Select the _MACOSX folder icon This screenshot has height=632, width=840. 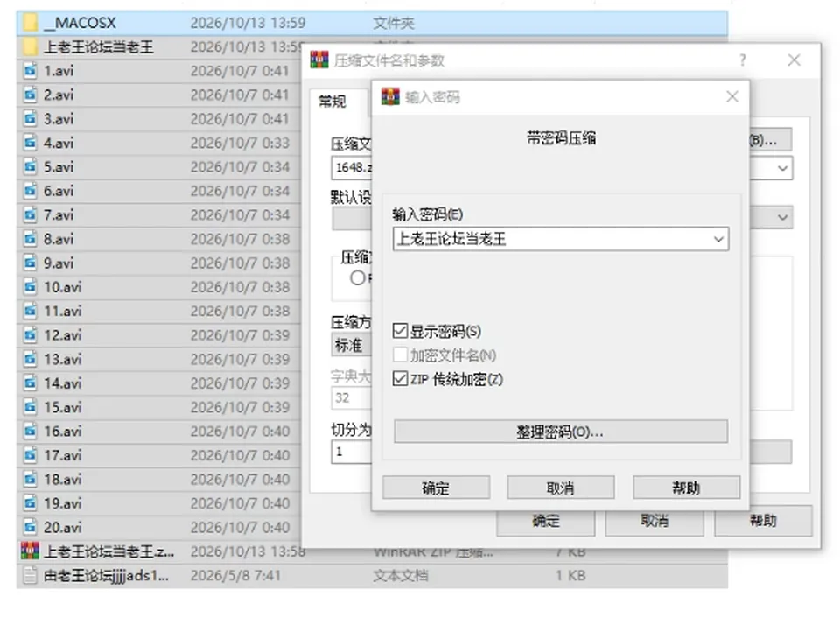30,23
